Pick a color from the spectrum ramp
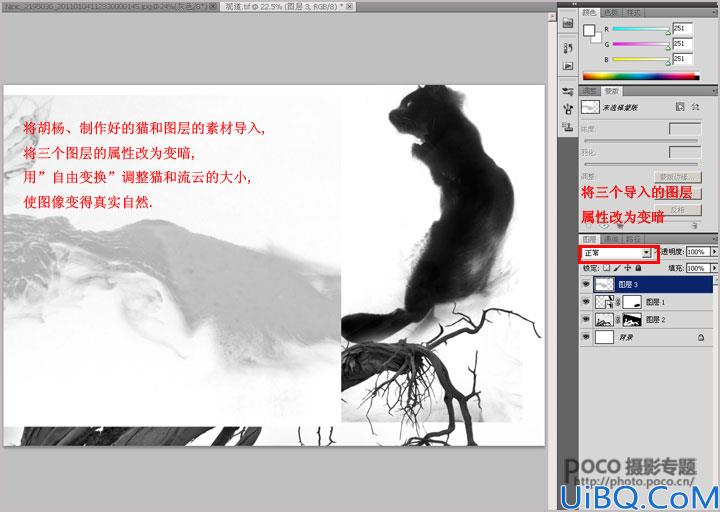720x512 pixels. click(x=641, y=77)
